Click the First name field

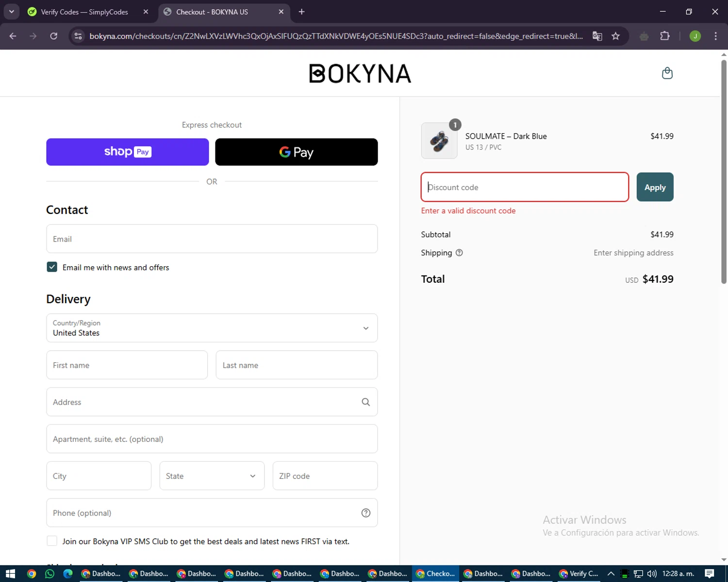click(x=127, y=365)
